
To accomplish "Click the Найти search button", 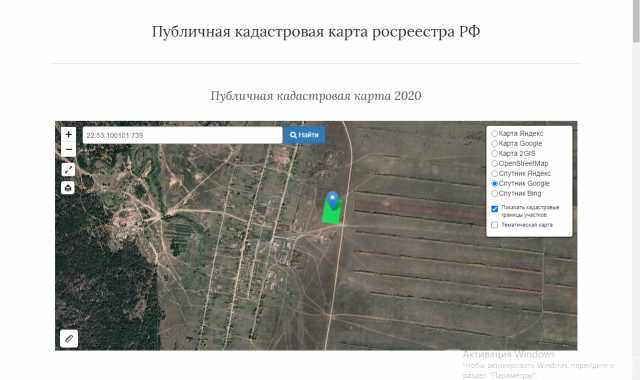I will [x=304, y=135].
